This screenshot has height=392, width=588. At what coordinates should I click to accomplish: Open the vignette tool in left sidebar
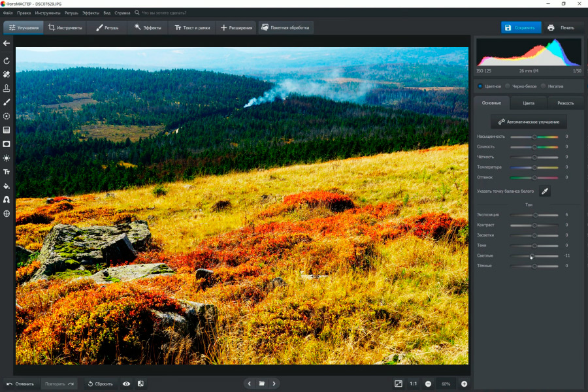pyautogui.click(x=7, y=144)
